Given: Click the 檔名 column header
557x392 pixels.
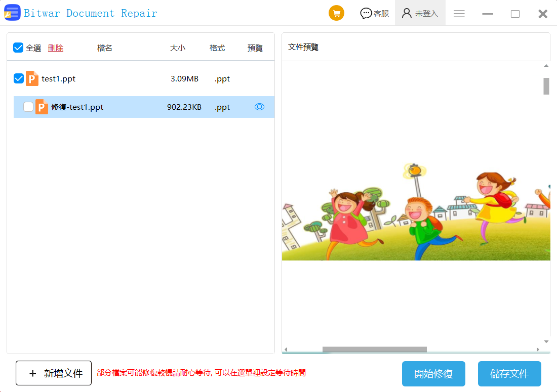Looking at the screenshot, I should [105, 48].
